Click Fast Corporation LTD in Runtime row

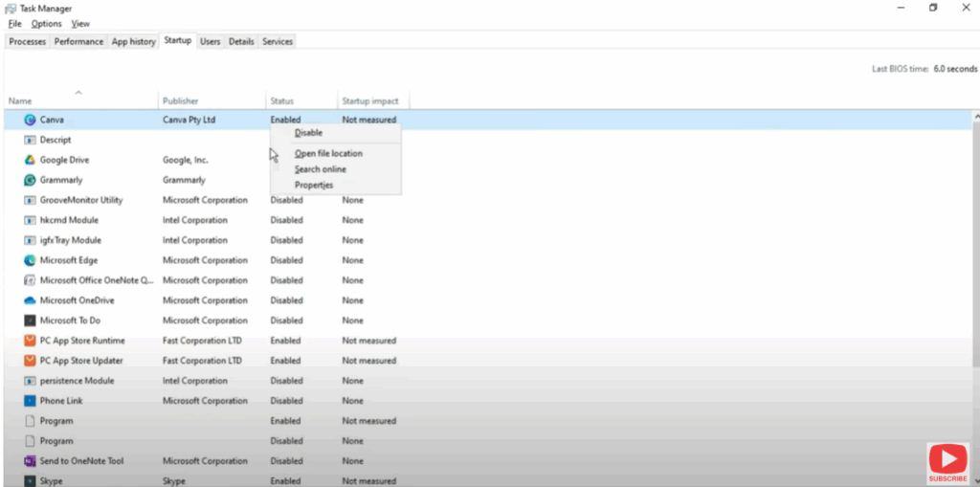click(202, 341)
